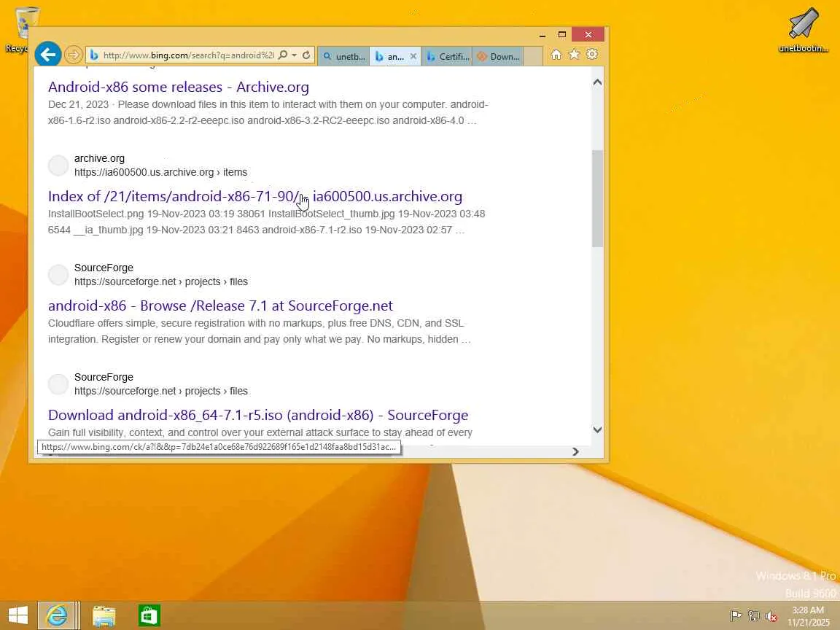Click first SourceForge result favicon circle
This screenshot has height=630, width=840.
click(58, 275)
